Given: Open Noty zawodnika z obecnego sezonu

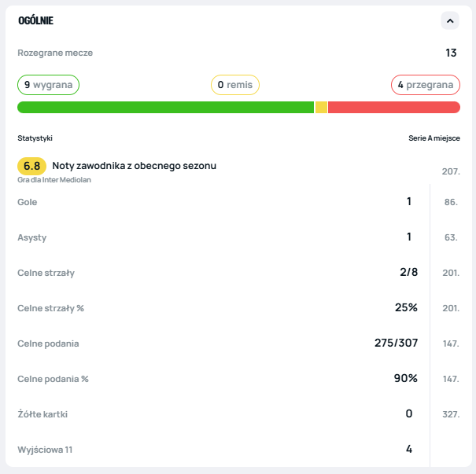Looking at the screenshot, I should point(134,166).
